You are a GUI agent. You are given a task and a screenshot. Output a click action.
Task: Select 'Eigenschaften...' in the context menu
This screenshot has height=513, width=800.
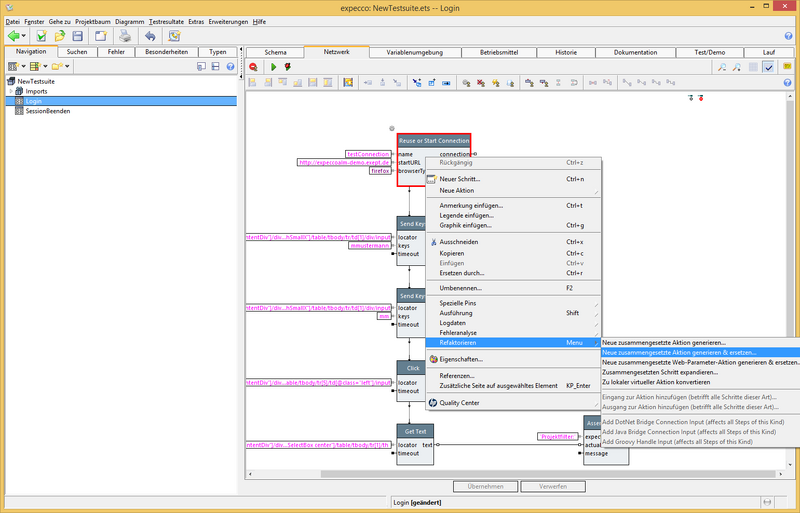461,358
